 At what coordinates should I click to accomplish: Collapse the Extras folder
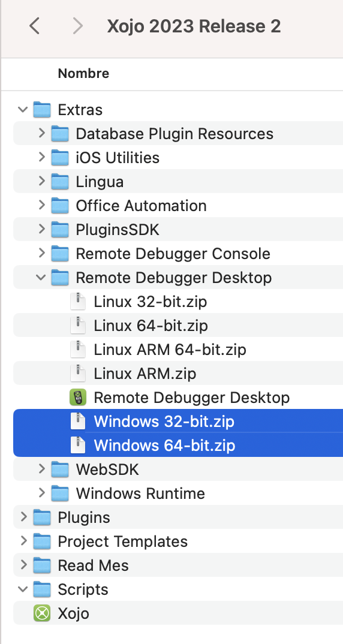point(23,110)
